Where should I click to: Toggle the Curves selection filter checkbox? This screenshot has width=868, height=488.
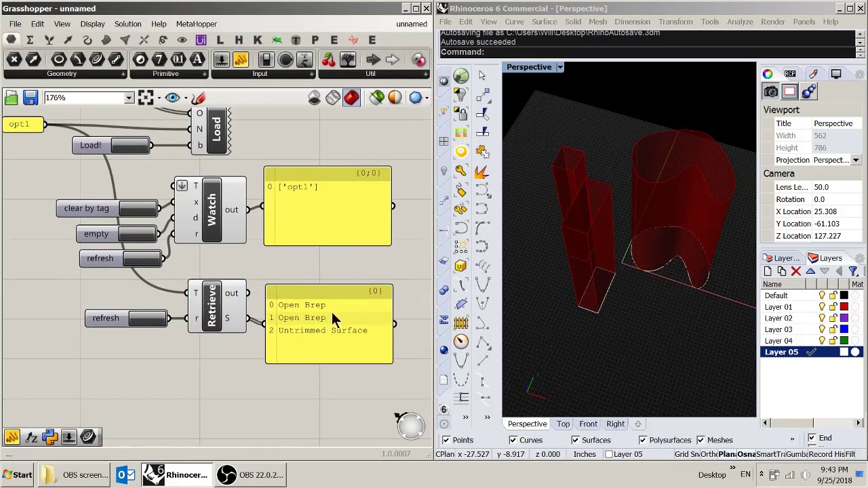[513, 441]
